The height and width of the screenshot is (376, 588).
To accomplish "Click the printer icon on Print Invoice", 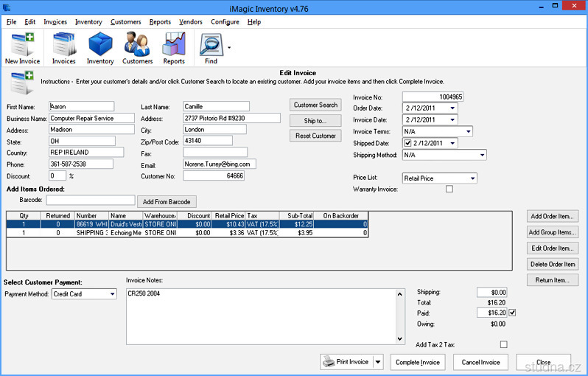I will [330, 362].
